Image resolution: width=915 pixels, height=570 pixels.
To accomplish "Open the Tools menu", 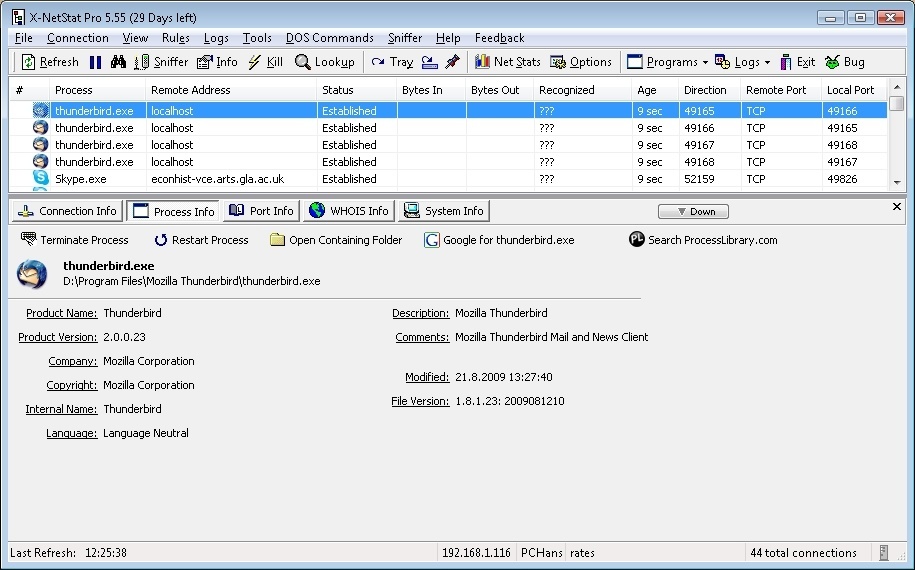I will tap(257, 38).
